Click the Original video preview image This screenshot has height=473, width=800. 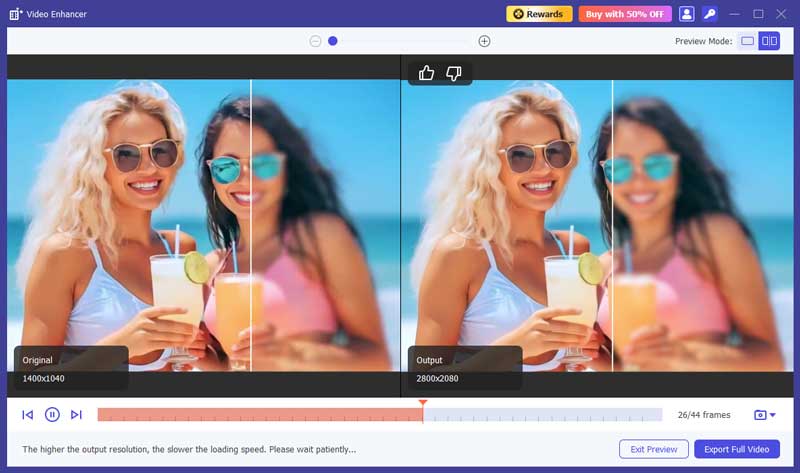(x=203, y=225)
